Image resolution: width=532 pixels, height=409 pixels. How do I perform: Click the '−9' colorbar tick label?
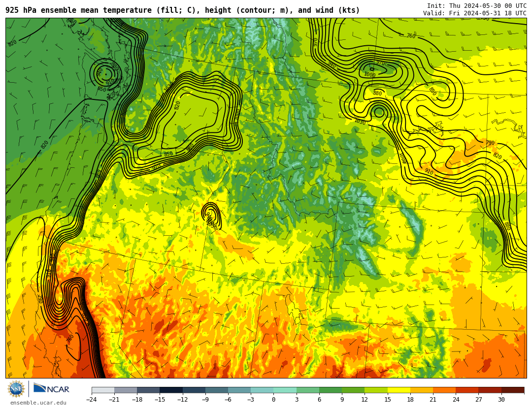click(x=205, y=400)
